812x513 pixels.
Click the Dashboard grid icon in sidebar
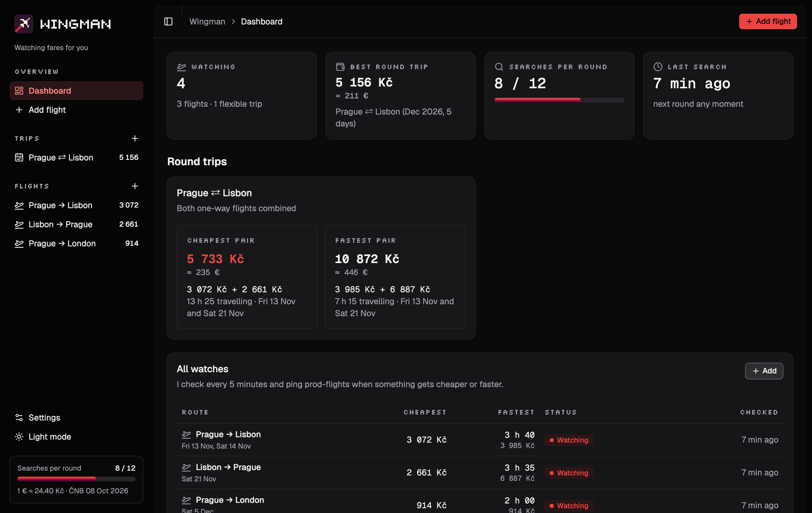pyautogui.click(x=19, y=91)
